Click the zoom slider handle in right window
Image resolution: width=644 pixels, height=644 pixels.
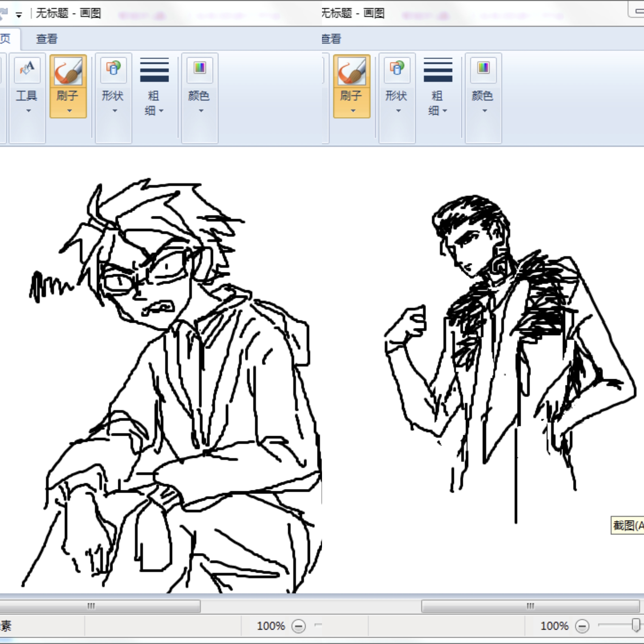[x=636, y=625]
